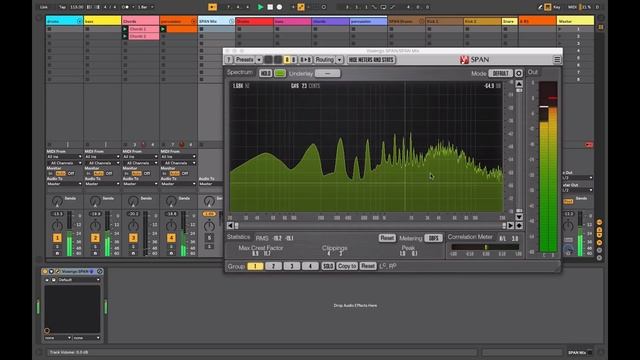The image size is (640, 360).
Task: Open the Metering DBFS selector
Action: [x=433, y=238]
